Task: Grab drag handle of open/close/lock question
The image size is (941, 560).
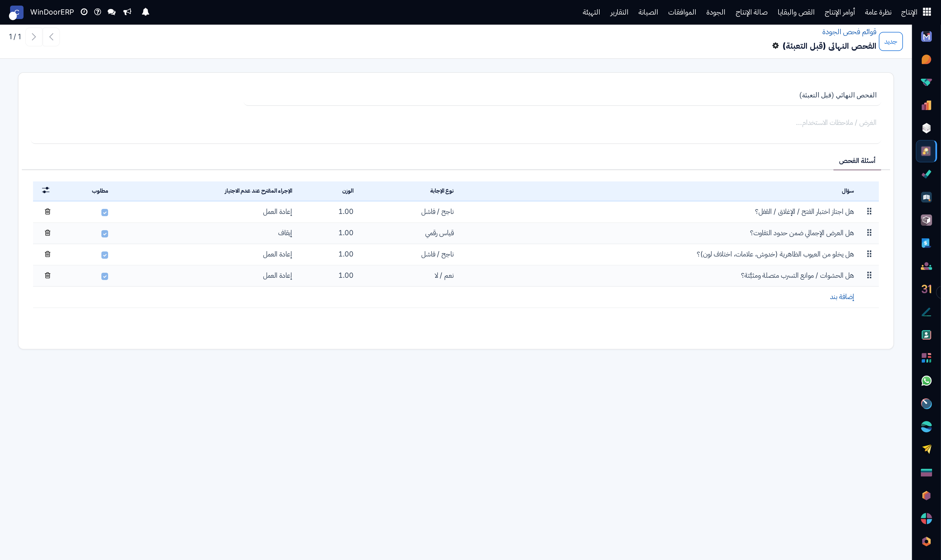Action: (869, 211)
